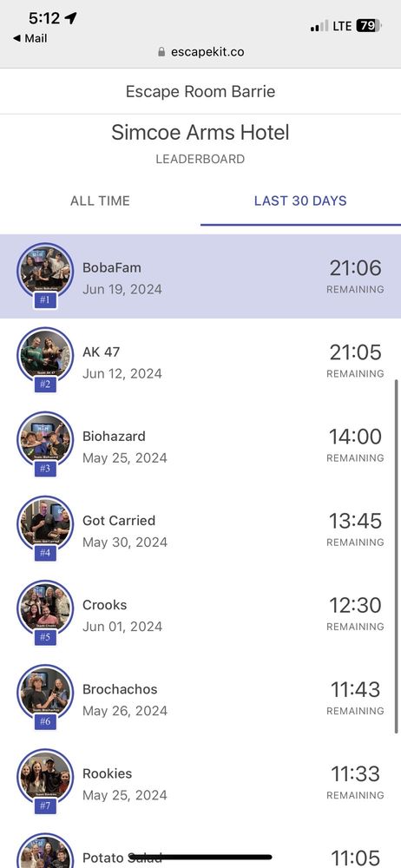Tap the page scrollbar on right edge
401x868 pixels.
(x=396, y=556)
